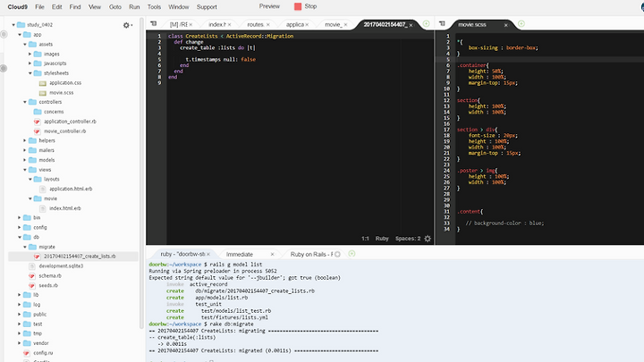644x362 pixels.
Task: Expand the config folder
Action: point(20,227)
